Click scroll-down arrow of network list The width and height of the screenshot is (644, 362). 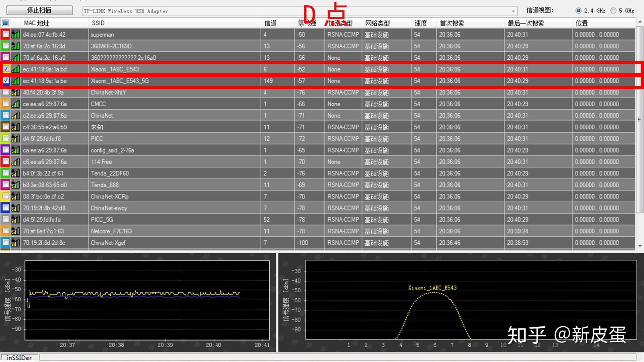640,246
